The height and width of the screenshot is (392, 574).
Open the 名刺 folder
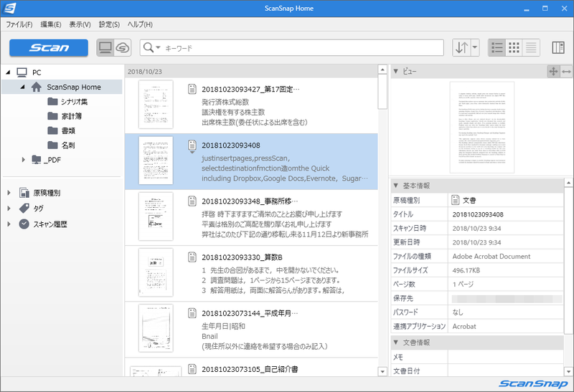61,145
